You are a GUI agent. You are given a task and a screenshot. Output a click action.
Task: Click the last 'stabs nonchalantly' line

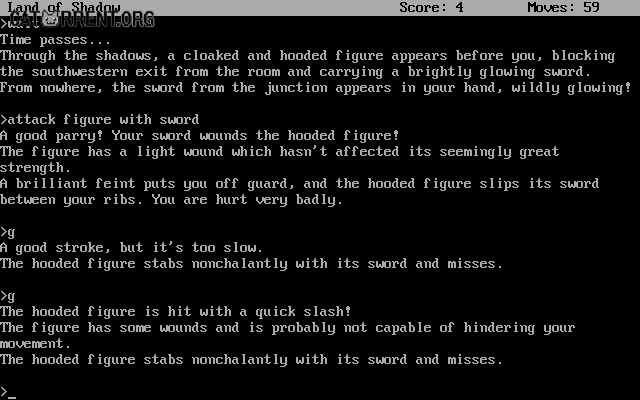click(251, 360)
